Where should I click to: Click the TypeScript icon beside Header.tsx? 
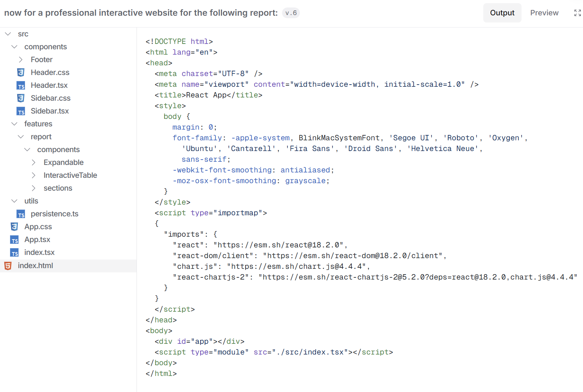coord(21,86)
